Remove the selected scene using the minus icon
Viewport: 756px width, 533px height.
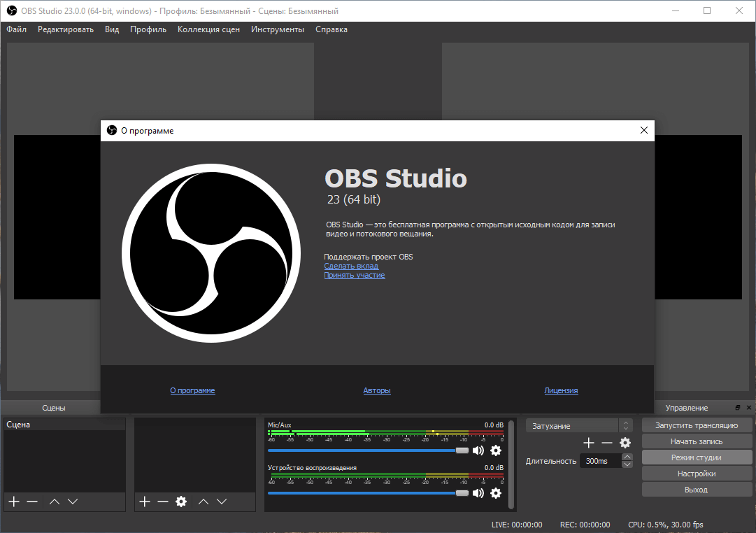31,502
